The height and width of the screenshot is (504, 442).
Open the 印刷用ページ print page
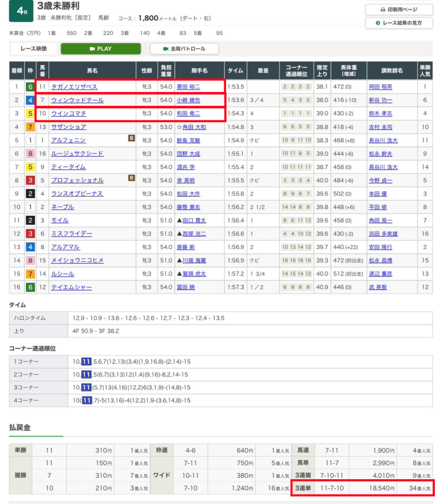pos(399,10)
